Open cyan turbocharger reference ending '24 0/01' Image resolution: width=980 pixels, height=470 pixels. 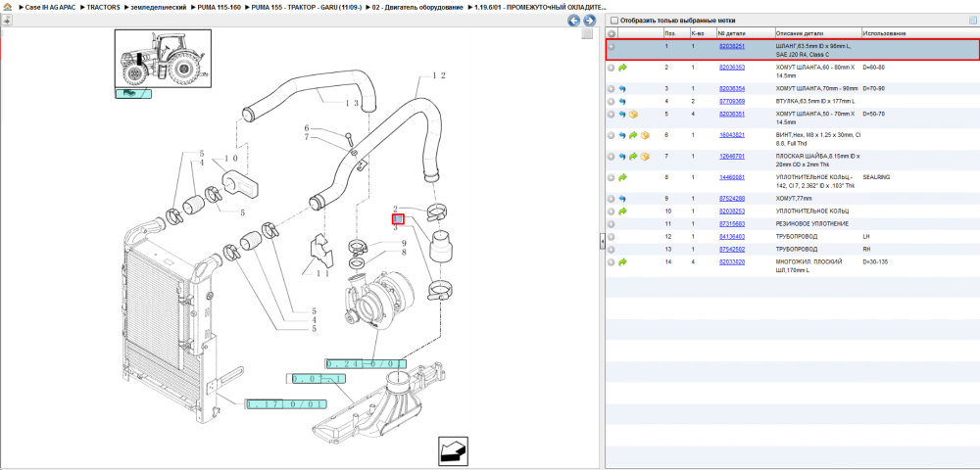367,364
